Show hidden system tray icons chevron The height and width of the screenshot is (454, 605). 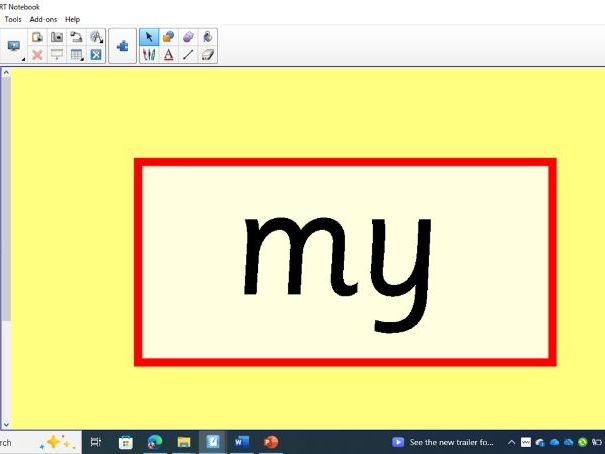(x=512, y=442)
